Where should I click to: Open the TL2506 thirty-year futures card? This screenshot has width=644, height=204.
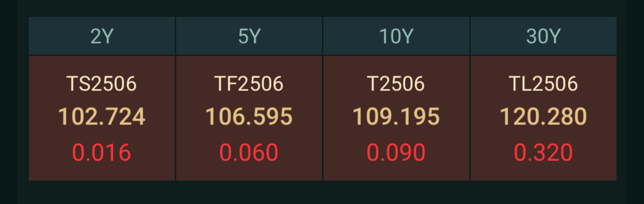click(x=544, y=118)
